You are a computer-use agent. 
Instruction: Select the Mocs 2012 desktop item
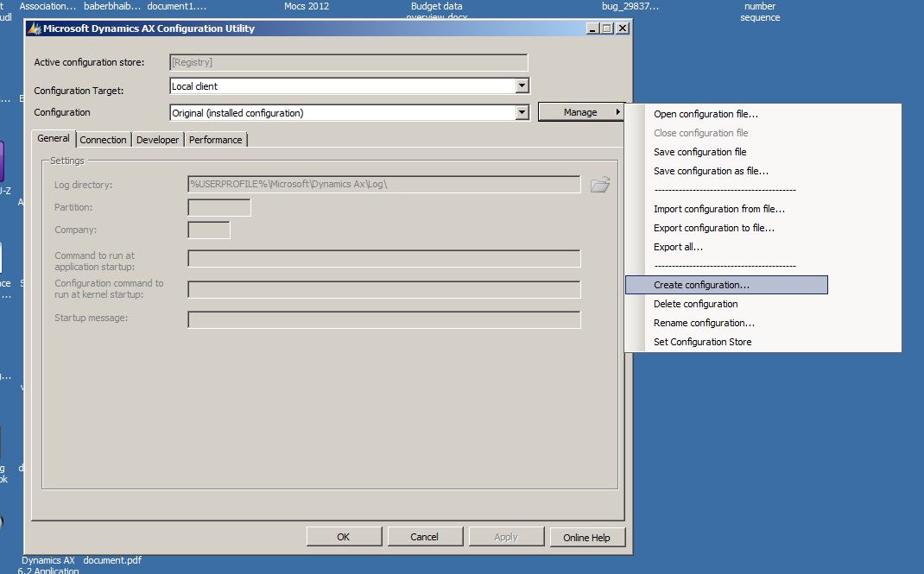tap(307, 7)
